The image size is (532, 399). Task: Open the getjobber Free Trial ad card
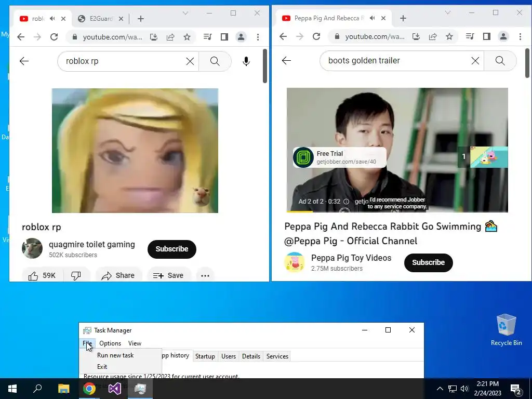340,157
